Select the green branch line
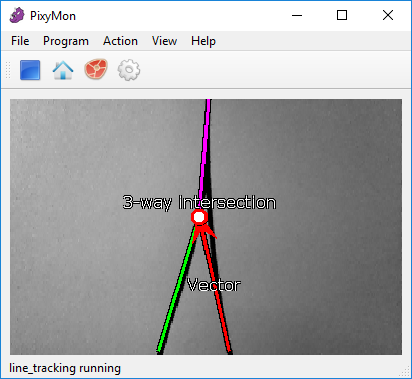 tap(176, 290)
